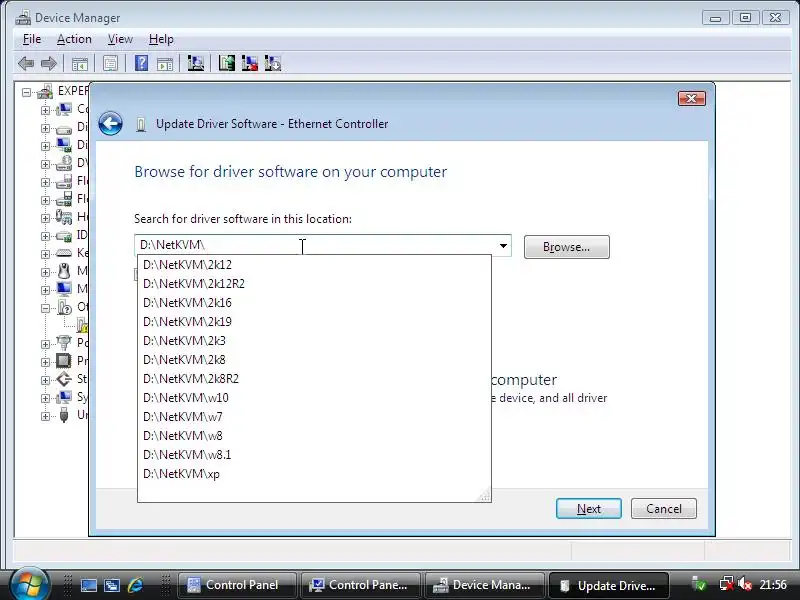800x600 pixels.
Task: Select the Human Interface Devices icon
Action: tap(64, 217)
